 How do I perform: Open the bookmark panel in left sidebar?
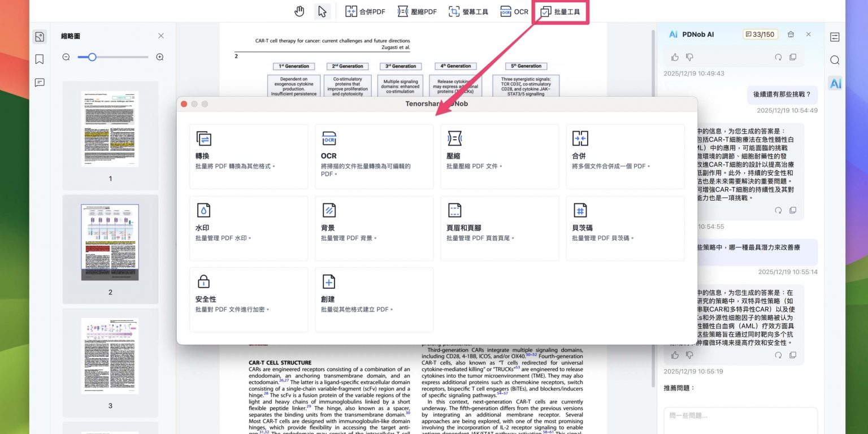pyautogui.click(x=40, y=59)
